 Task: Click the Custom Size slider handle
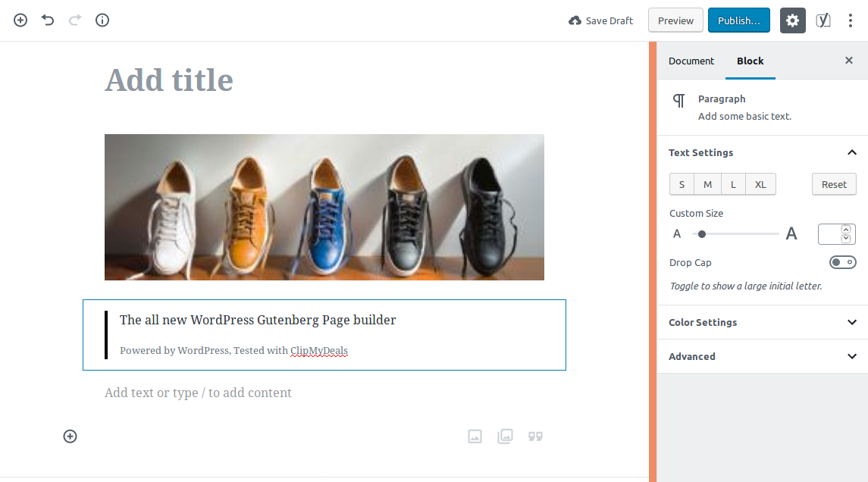[702, 234]
